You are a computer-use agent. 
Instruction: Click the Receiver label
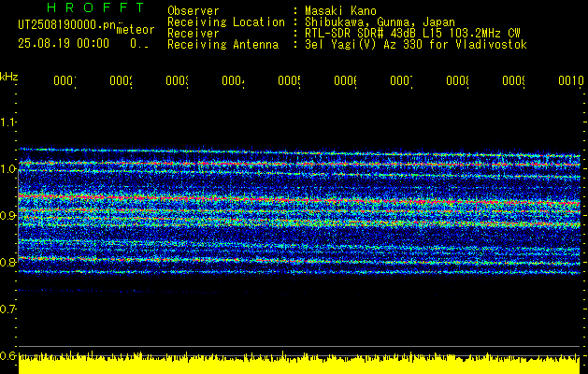[194, 34]
